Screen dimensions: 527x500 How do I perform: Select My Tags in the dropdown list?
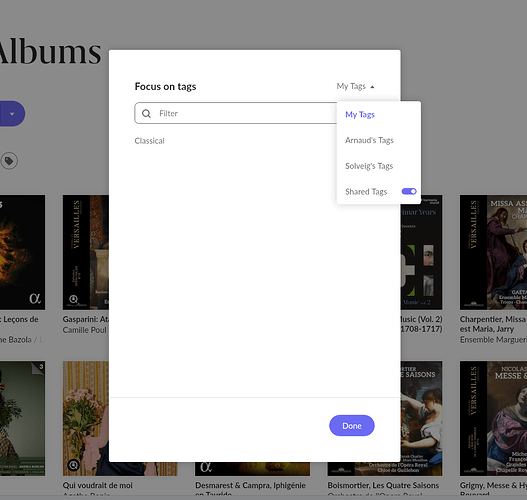pyautogui.click(x=360, y=115)
